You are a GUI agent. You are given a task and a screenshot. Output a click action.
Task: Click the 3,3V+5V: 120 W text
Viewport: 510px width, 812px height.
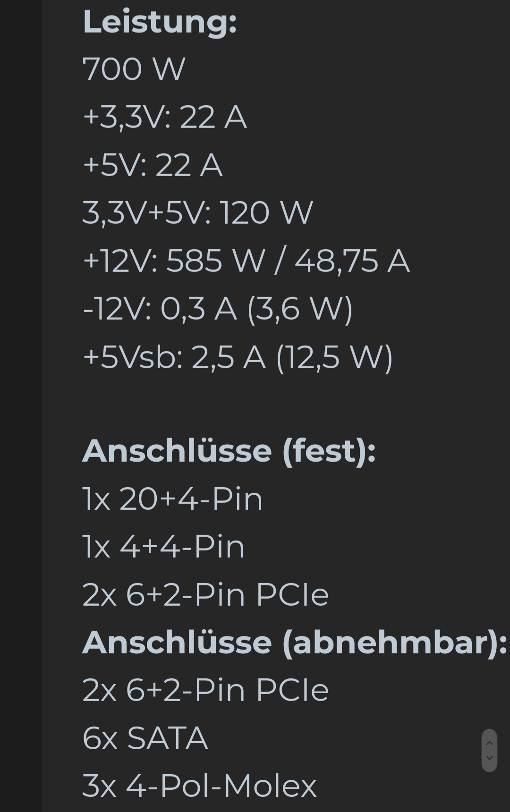coord(197,213)
